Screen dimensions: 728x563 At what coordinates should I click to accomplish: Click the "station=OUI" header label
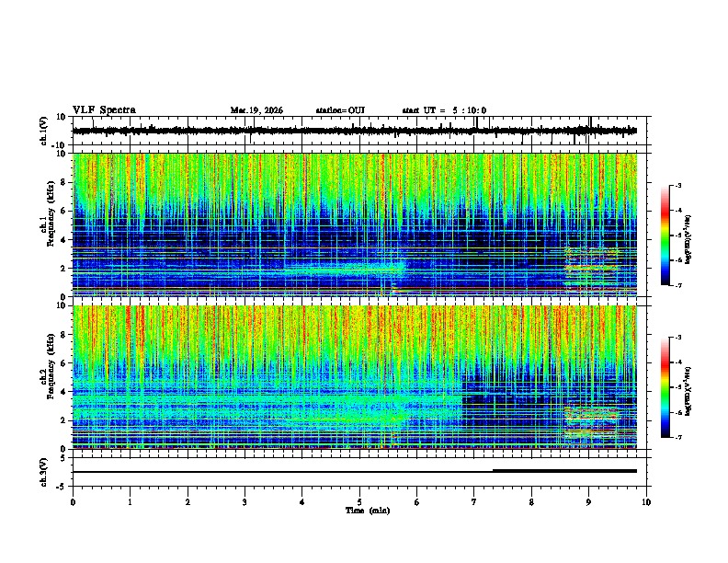(340, 110)
